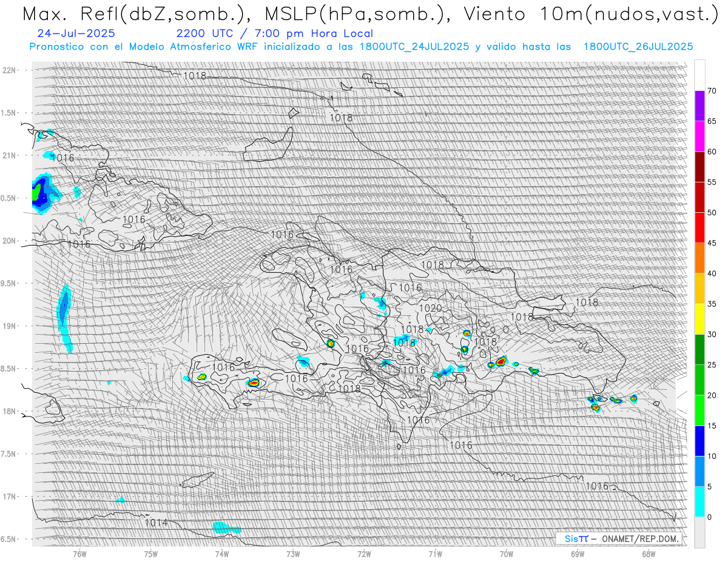728x562 pixels.
Task: Click the '1014' pressure contour label
Action: [157, 522]
